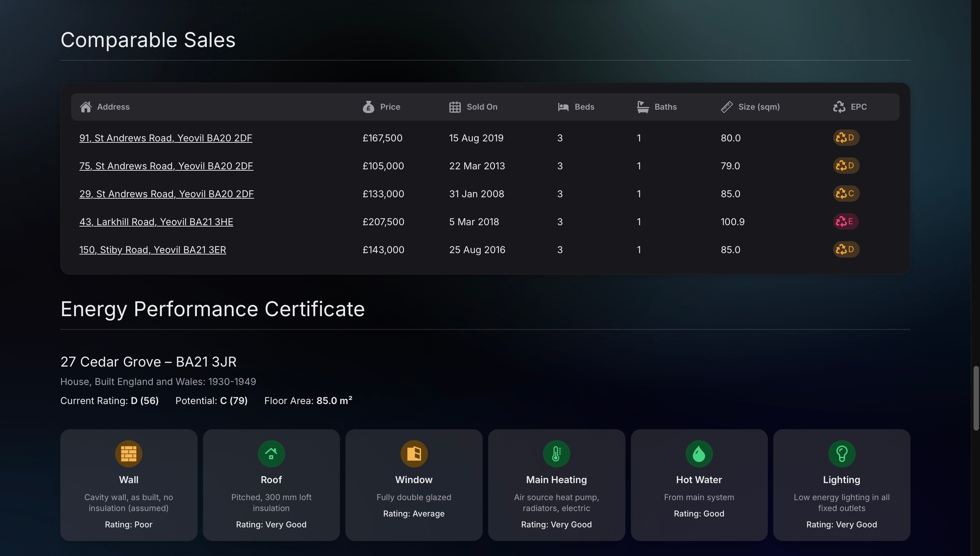Click the bed icon in Beds column header
This screenshot has width=980, height=556.
(x=563, y=107)
